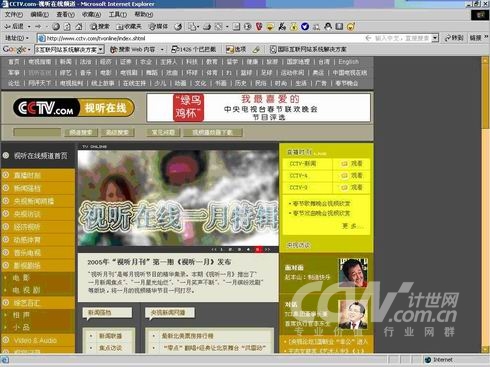Expand the address bar dropdown arrow
This screenshot has height=367, width=490.
435,38
